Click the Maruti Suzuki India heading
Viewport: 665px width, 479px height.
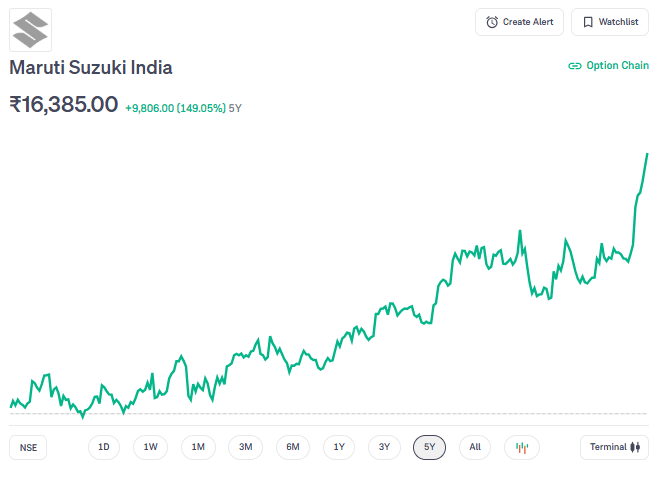pos(91,67)
